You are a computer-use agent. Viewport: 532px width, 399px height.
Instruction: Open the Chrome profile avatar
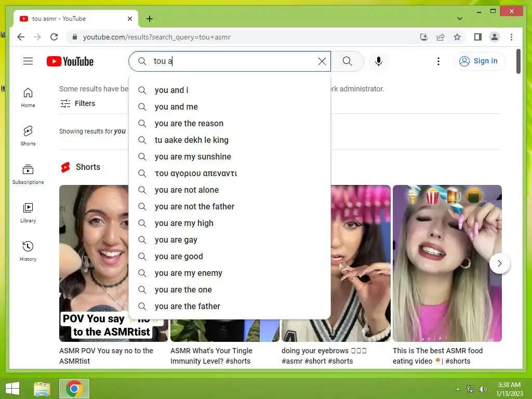pos(495,37)
